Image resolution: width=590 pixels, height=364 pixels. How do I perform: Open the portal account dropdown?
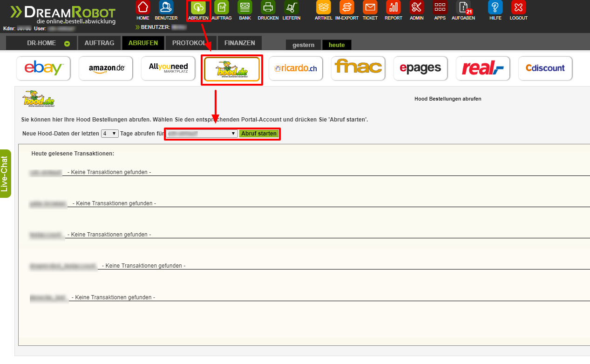click(x=202, y=134)
